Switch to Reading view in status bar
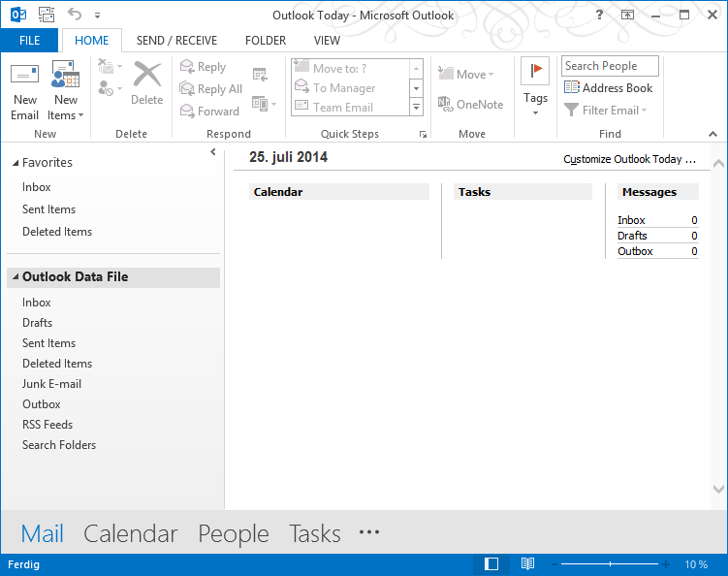 click(x=527, y=564)
